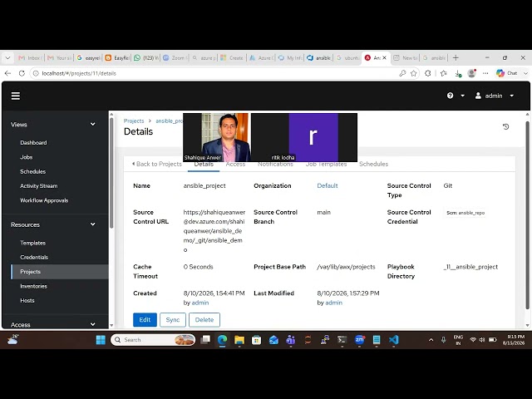Bookmark page with star icon
Image resolution: width=532 pixels, height=399 pixels.
(414, 73)
